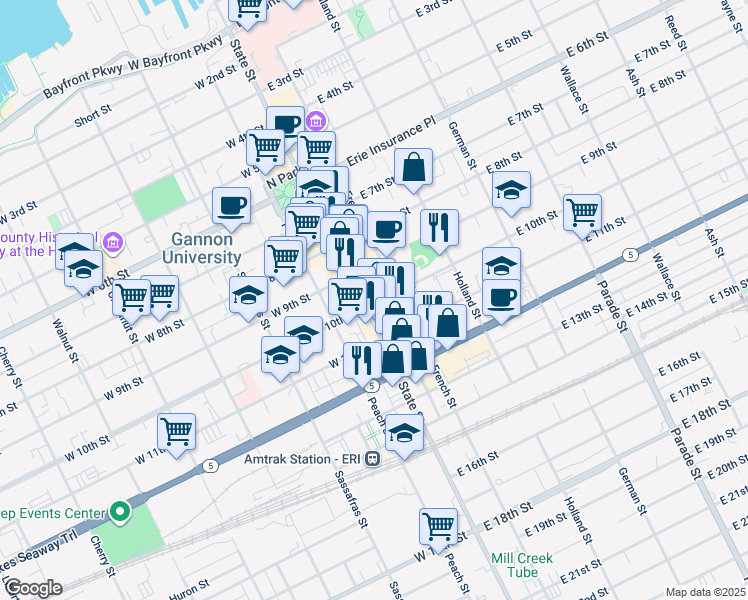The image size is (748, 600).
Task: Open the graduation cap marker near E 8th St and German St
Action: point(511,191)
